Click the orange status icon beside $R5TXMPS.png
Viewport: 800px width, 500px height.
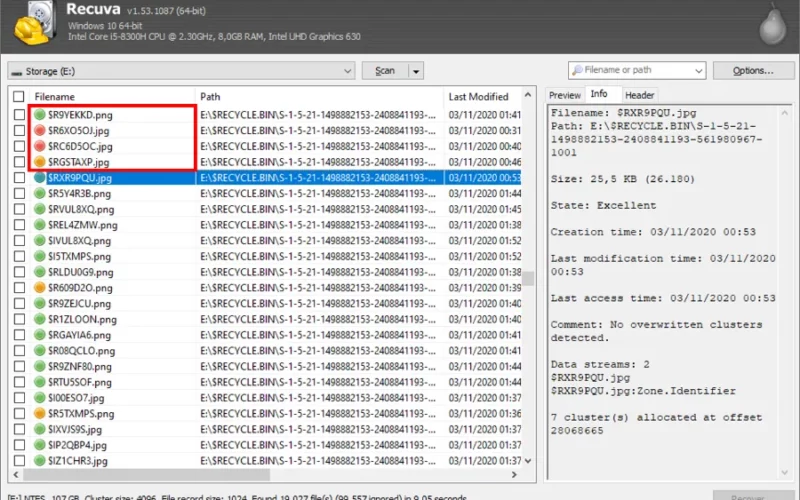(x=40, y=413)
